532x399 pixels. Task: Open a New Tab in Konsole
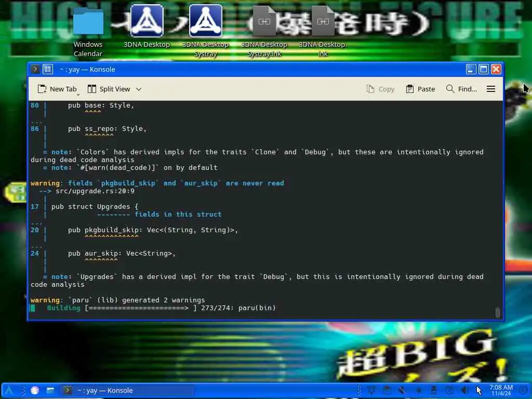pos(57,89)
